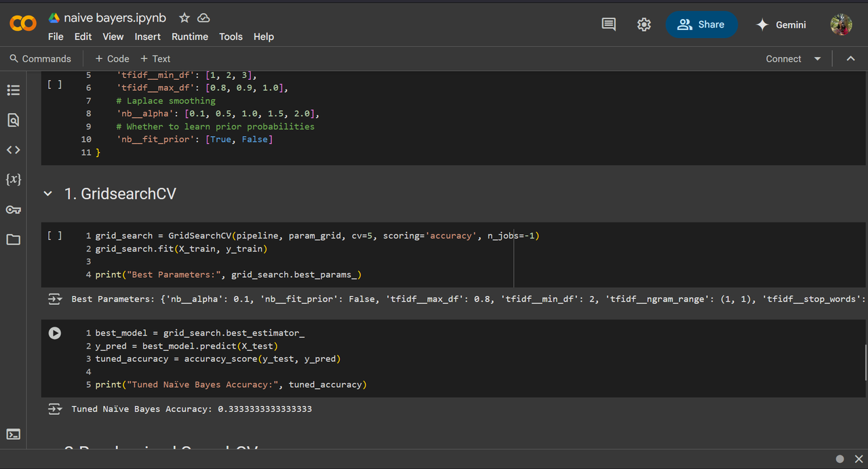
Task: Click the notebook title naive bayes.ipynb
Action: click(x=115, y=18)
